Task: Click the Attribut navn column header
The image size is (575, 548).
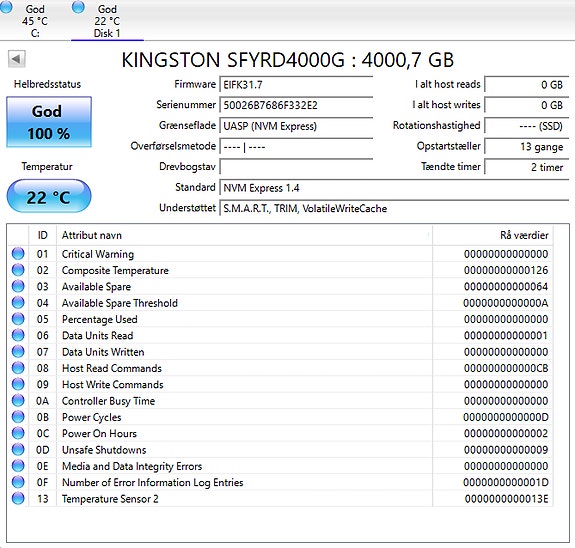Action: click(245, 235)
